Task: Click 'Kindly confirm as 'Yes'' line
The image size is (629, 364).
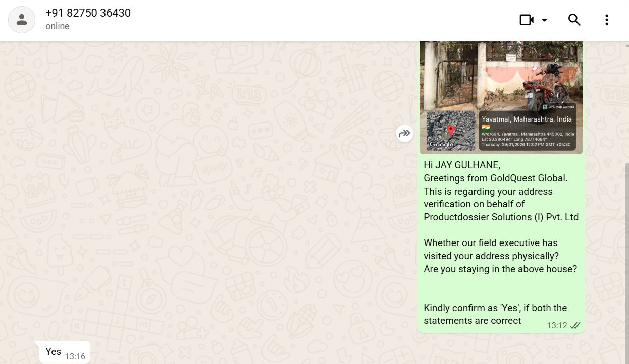Action: coord(495,308)
